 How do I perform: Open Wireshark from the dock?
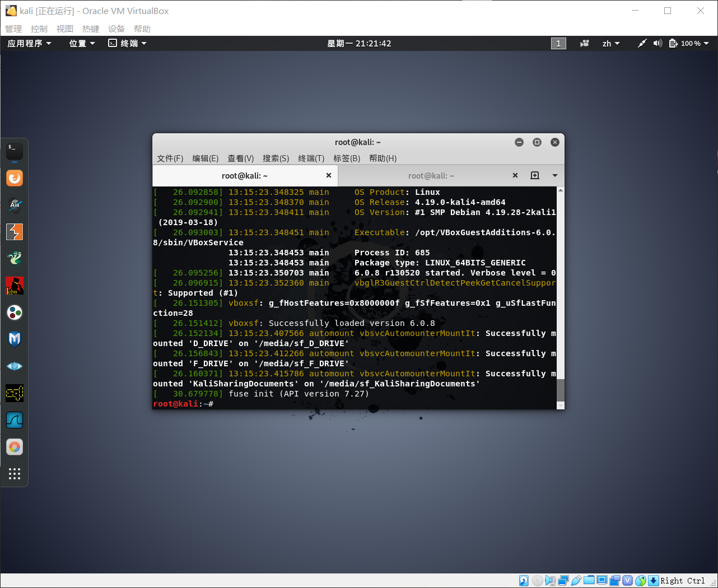pyautogui.click(x=13, y=420)
